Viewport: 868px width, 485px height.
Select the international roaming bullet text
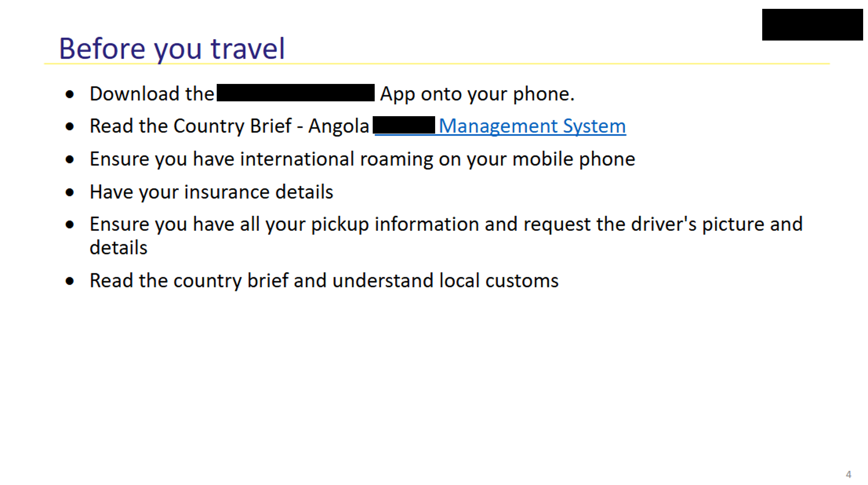click(362, 159)
